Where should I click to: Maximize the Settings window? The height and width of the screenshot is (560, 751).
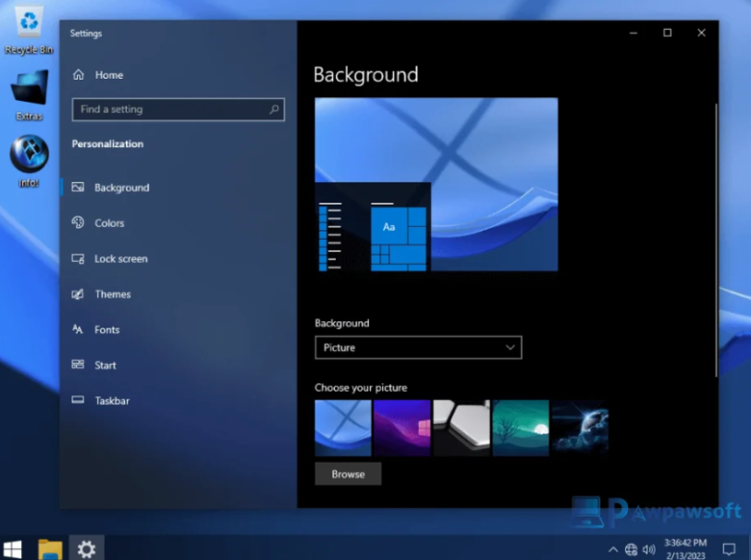coord(667,33)
